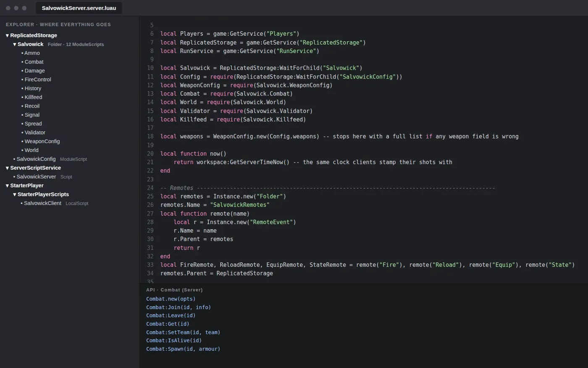Click Combat.new(opts) in the API panel
The image size is (588, 368).
point(171,299)
